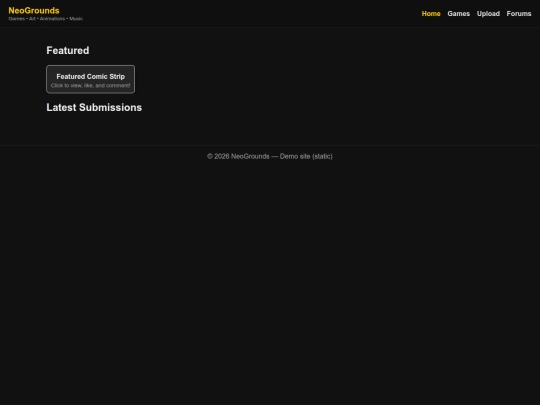Open the Featured Comic Strip card
540x405 pixels.
pos(91,79)
